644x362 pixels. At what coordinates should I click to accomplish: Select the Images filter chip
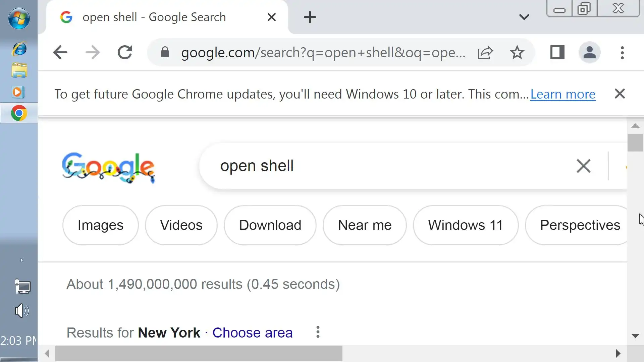click(100, 225)
